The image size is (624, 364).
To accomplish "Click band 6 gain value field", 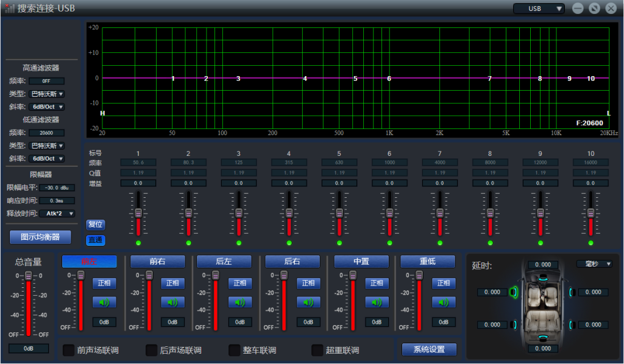I will point(389,183).
